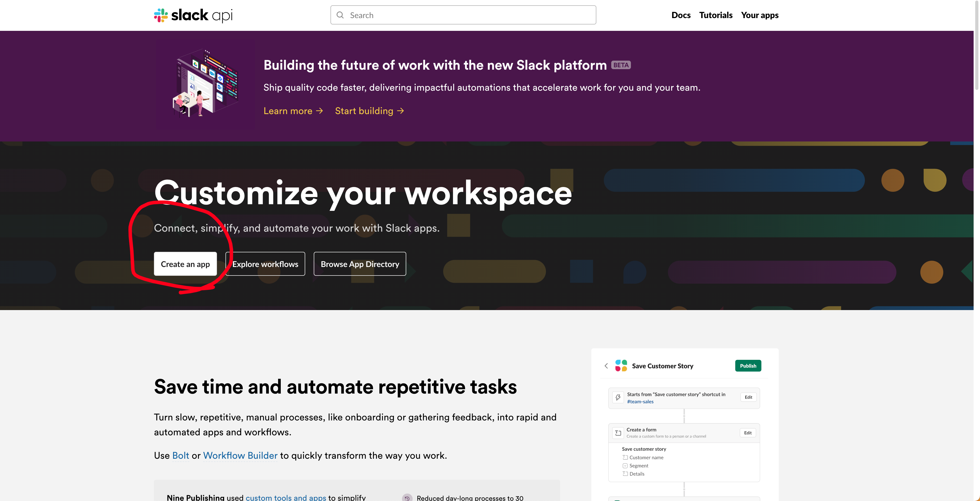This screenshot has width=980, height=501.
Task: Click the Save Customer Story workflow icon
Action: click(621, 366)
